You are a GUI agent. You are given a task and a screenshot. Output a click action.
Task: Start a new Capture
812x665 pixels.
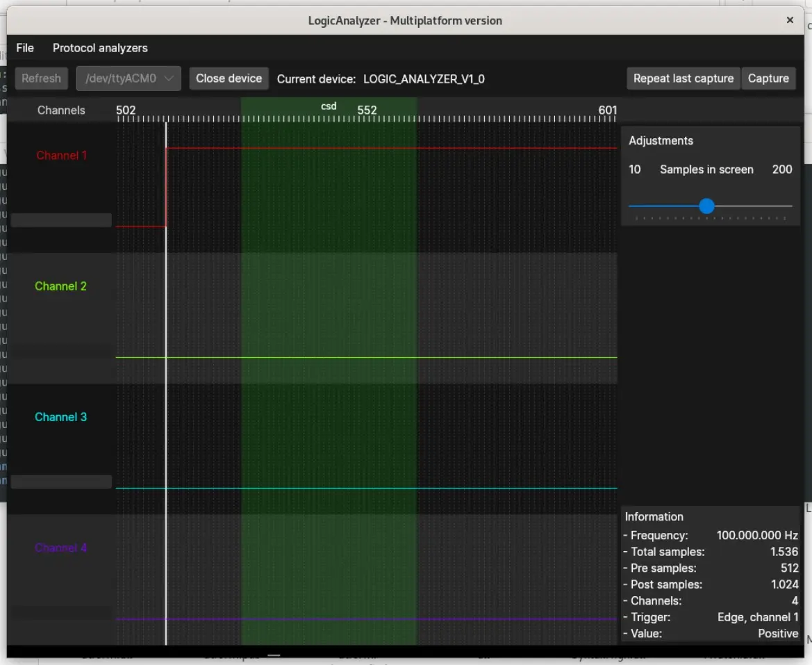(768, 79)
